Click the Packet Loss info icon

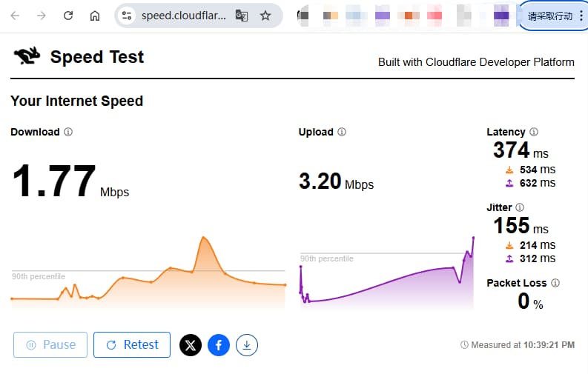click(555, 283)
